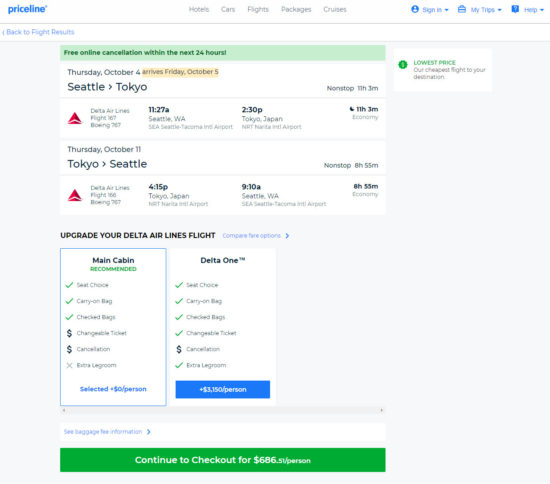This screenshot has width=550, height=484.
Task: Click Delta One Extra Legroom checkmark
Action: click(179, 365)
